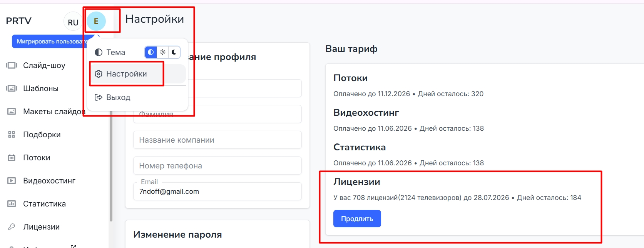The height and width of the screenshot is (248, 644).
Task: Select Настройки in the user menu
Action: pos(127,74)
